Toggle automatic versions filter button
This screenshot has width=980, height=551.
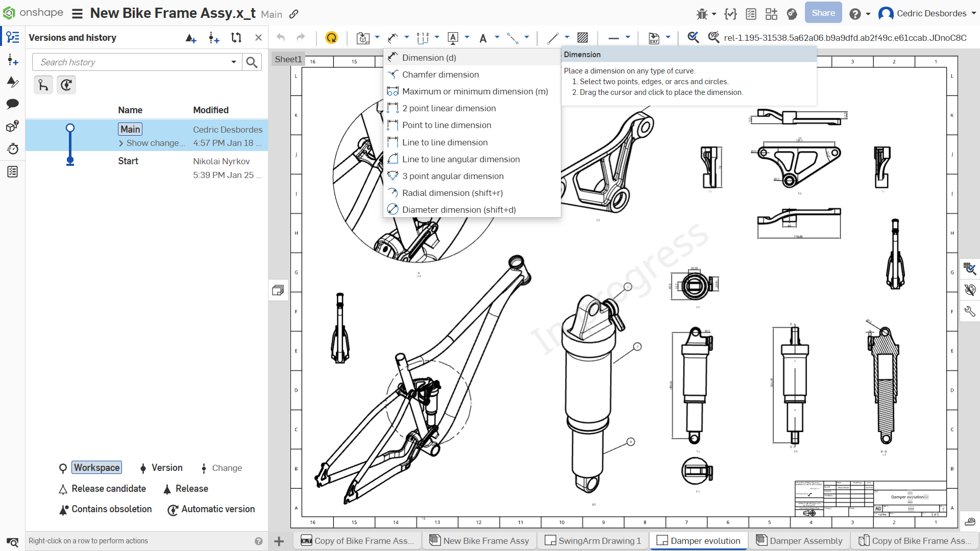point(66,85)
